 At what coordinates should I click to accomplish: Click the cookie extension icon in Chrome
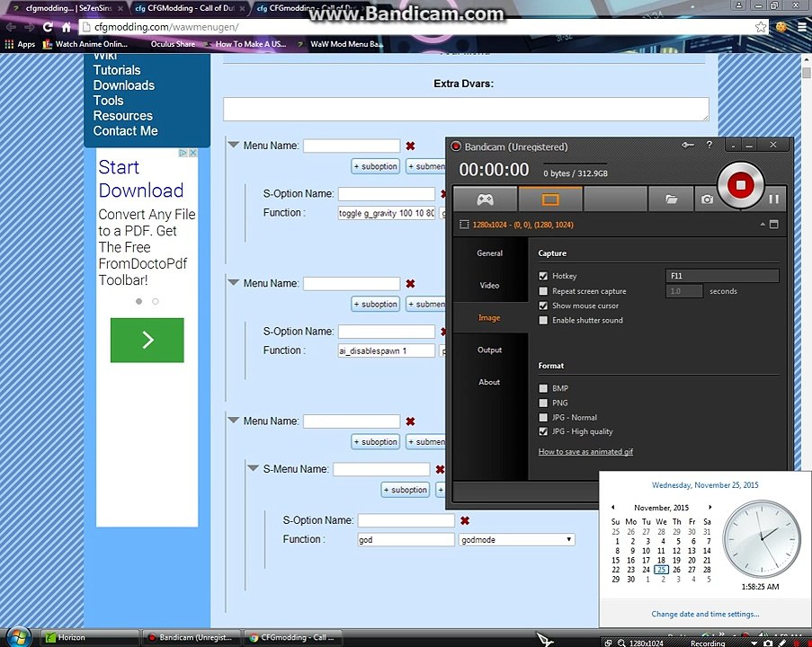point(781,27)
